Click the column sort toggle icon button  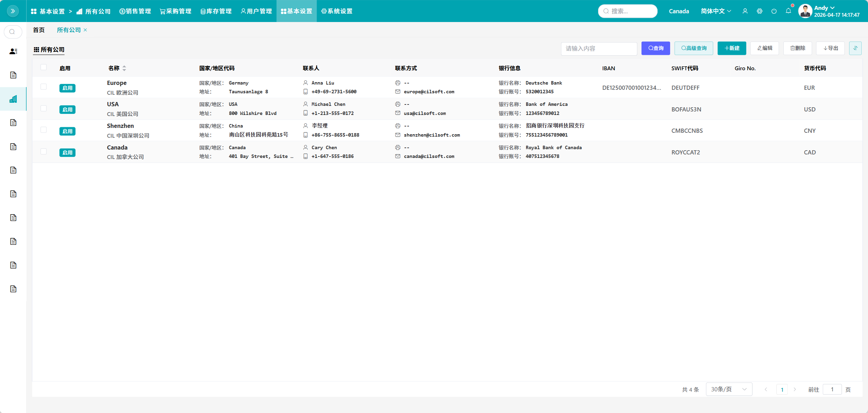coord(855,48)
